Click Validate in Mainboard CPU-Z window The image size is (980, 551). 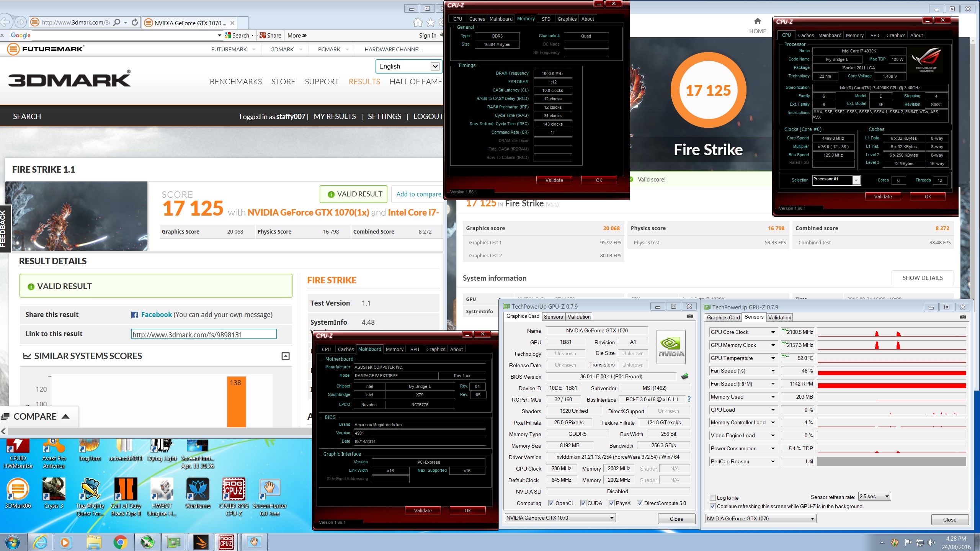coord(423,510)
